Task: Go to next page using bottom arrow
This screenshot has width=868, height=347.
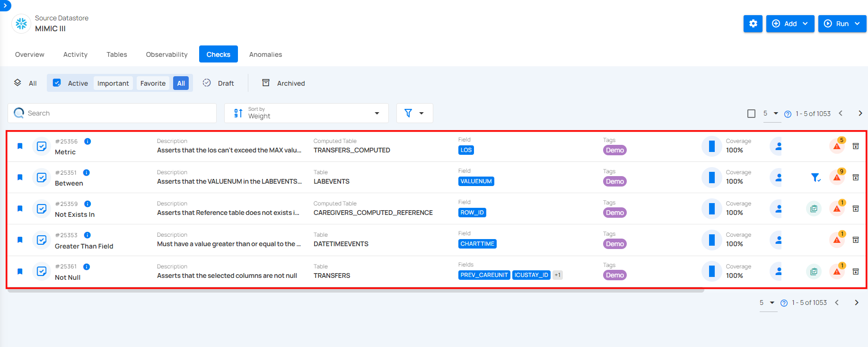Action: (x=856, y=303)
